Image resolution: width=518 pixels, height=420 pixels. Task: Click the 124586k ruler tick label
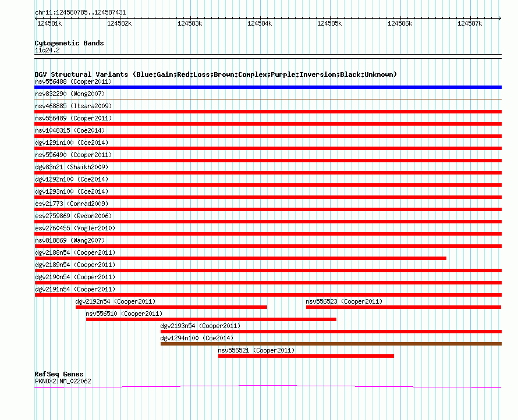coord(400,23)
